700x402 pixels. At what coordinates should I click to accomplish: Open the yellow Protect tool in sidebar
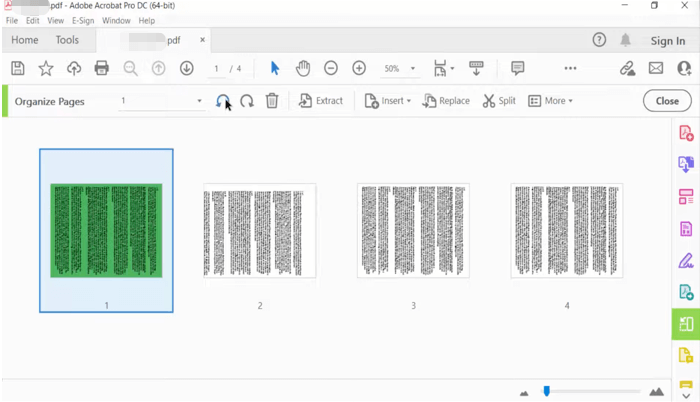click(686, 356)
